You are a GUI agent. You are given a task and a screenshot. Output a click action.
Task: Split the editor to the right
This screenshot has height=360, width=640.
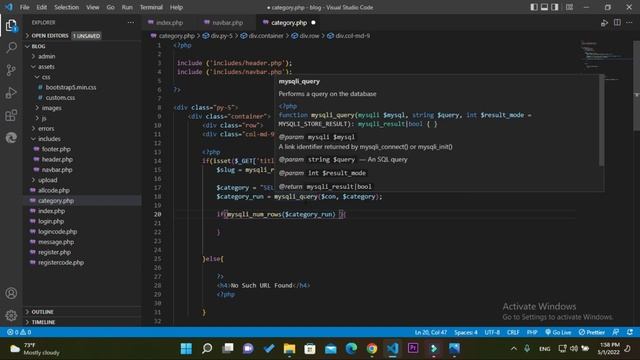(x=617, y=23)
